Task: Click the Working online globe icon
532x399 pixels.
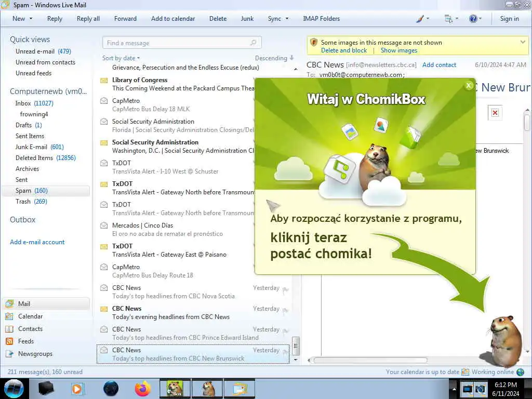Action: pos(520,372)
